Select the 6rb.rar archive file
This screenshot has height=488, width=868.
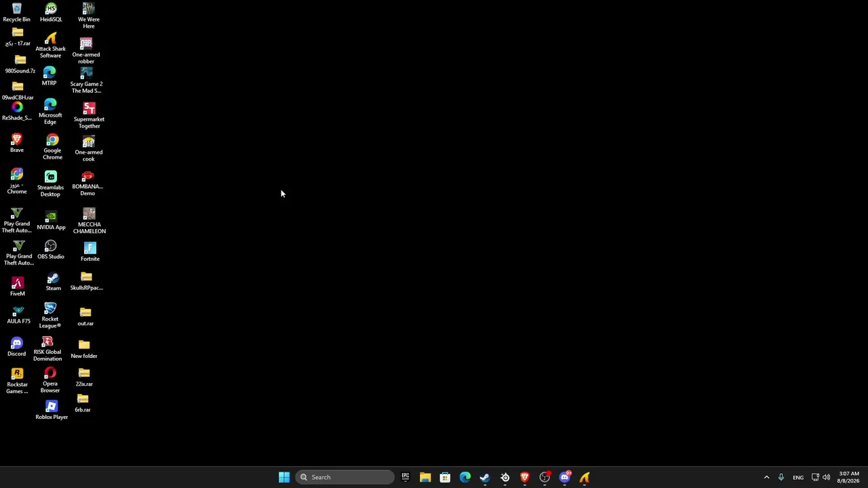(x=83, y=403)
